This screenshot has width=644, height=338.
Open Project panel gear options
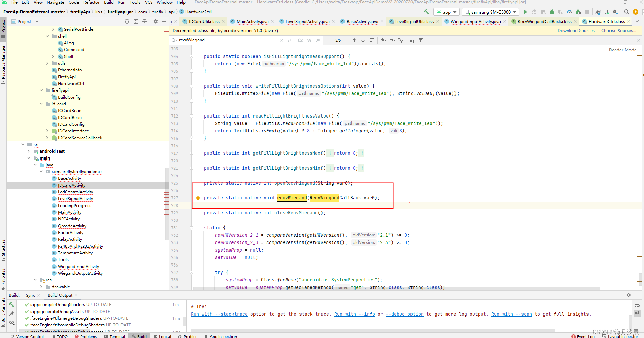click(x=156, y=21)
